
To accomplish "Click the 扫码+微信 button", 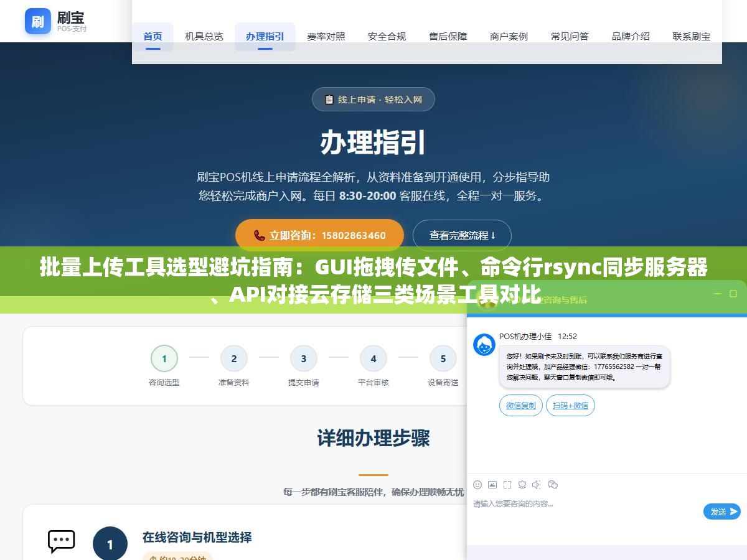I will (570, 405).
